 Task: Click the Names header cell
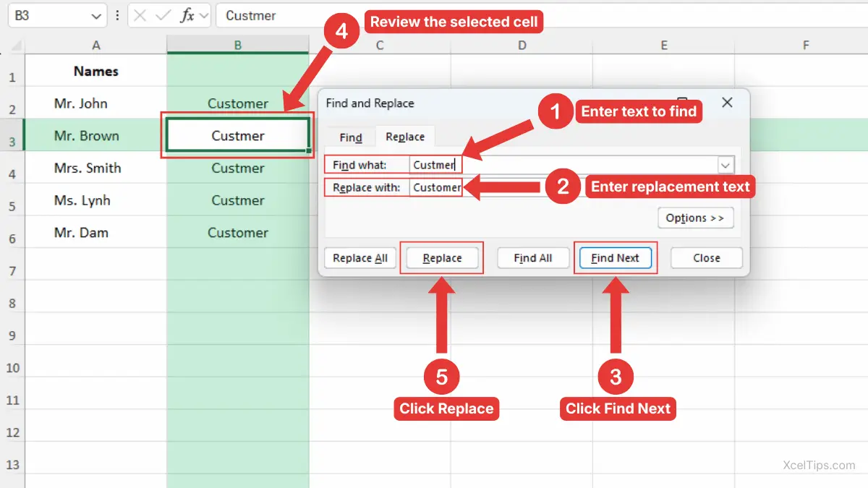click(96, 71)
